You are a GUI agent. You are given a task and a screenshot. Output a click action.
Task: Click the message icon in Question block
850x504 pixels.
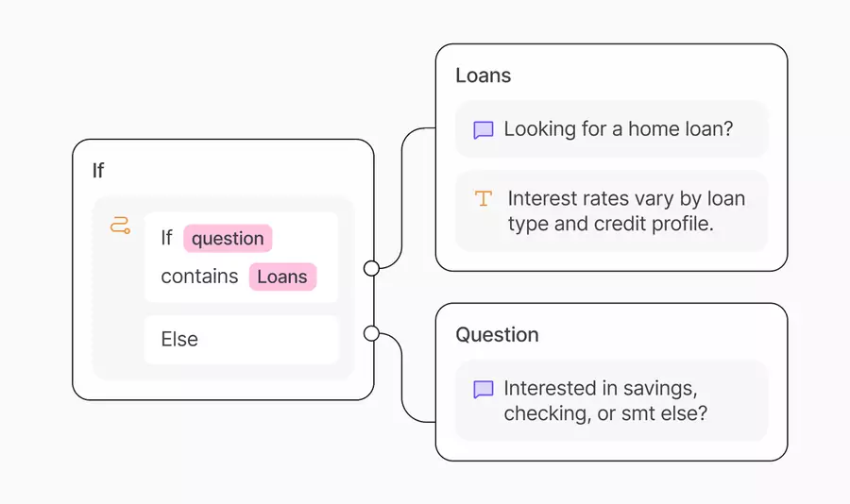pyautogui.click(x=484, y=389)
